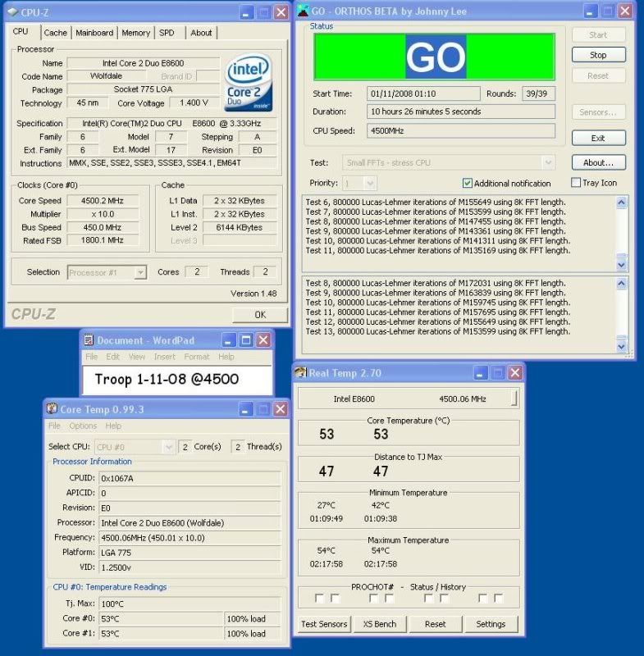The image size is (644, 656).
Task: Switch to the Mainboard tab in CPU-Z
Action: coord(94,33)
